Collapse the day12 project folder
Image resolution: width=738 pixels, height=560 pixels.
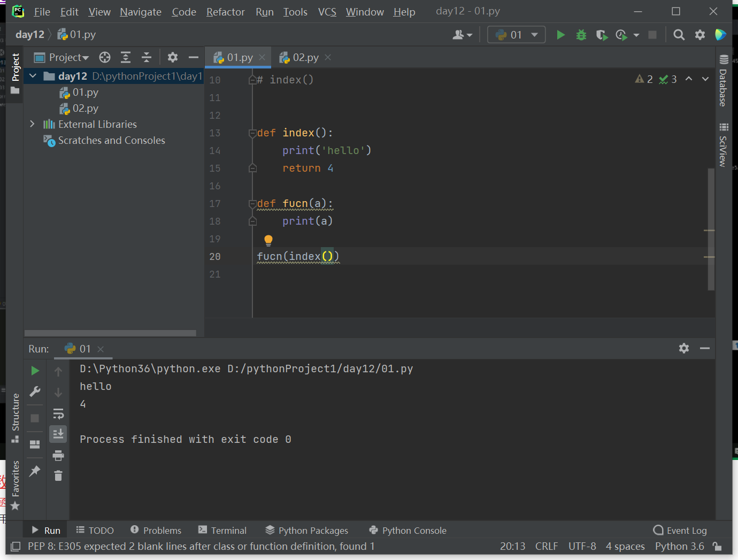point(33,76)
